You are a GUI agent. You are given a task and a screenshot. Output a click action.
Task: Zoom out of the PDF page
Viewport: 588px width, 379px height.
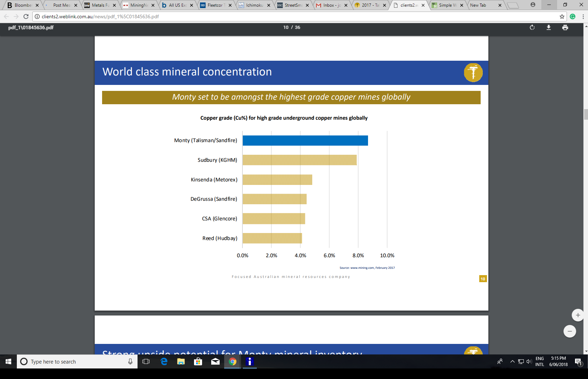tap(570, 331)
